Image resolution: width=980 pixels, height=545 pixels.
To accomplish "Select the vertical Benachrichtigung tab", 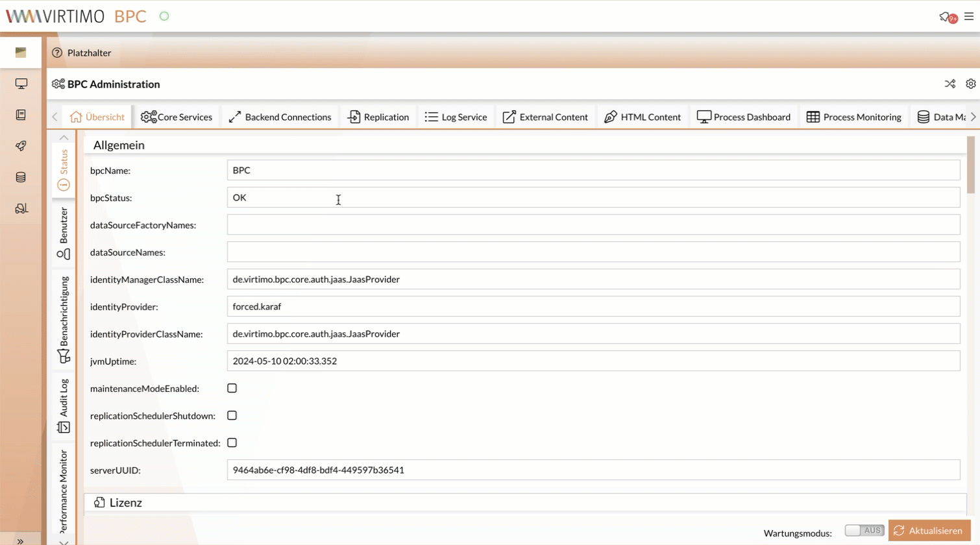I will (64, 319).
